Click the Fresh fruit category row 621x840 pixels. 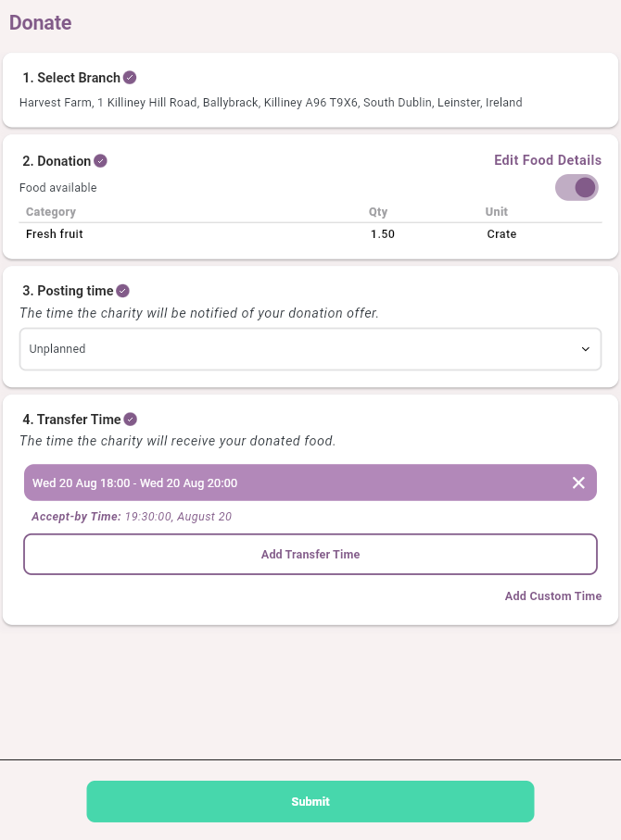point(55,234)
